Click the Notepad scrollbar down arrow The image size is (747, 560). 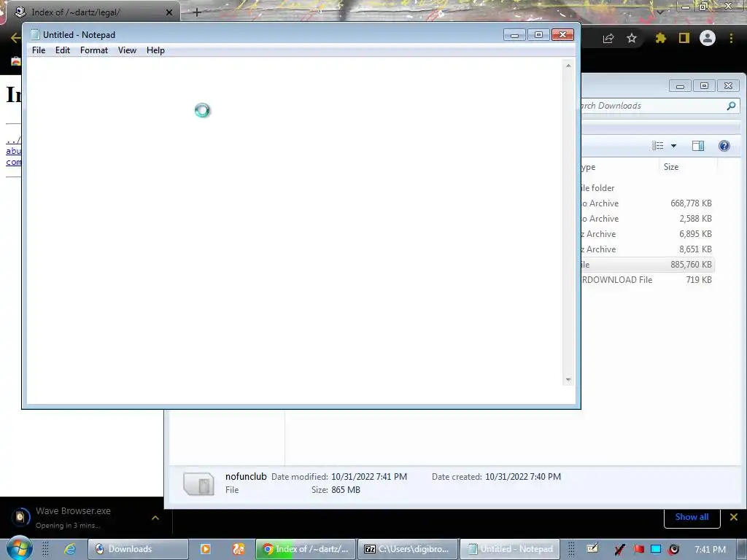point(568,379)
